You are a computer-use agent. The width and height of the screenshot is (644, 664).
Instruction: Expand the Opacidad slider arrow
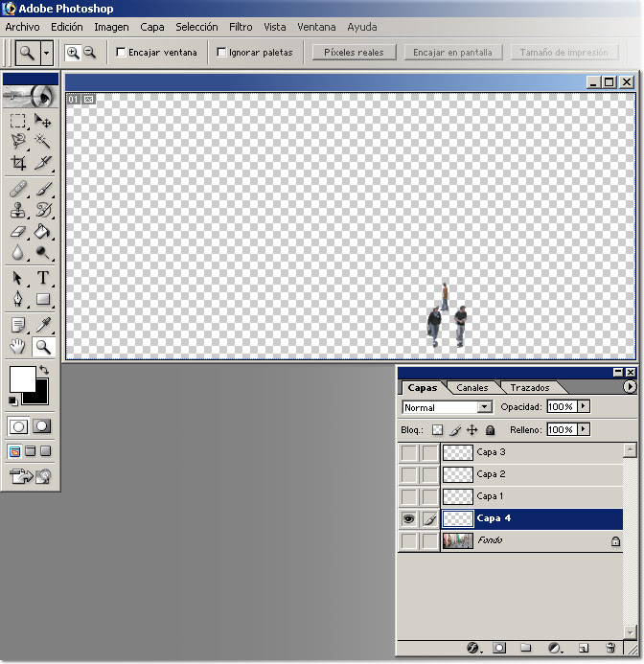click(x=584, y=407)
